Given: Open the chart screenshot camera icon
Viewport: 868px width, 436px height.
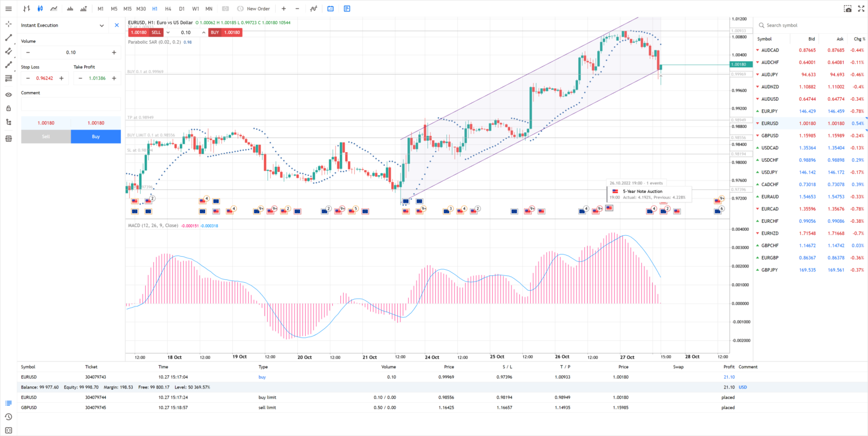Looking at the screenshot, I should pyautogui.click(x=848, y=8).
